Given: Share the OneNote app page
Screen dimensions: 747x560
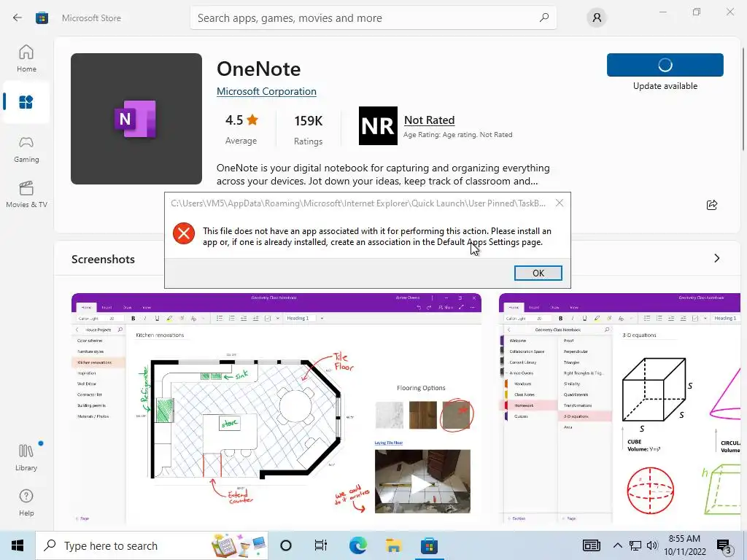Looking at the screenshot, I should [x=712, y=205].
